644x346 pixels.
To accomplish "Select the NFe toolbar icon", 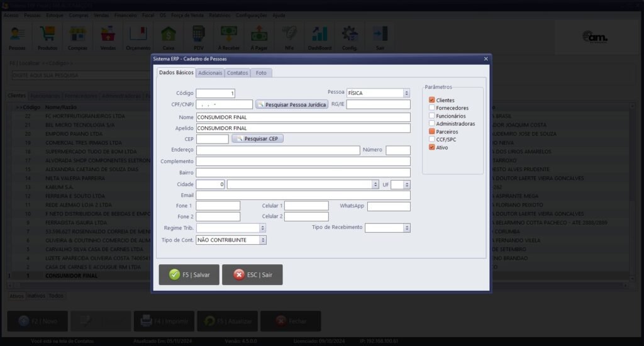I will pyautogui.click(x=289, y=37).
